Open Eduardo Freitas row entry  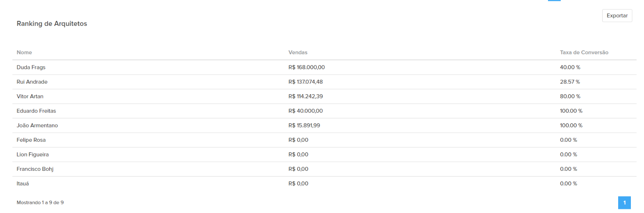click(36, 111)
